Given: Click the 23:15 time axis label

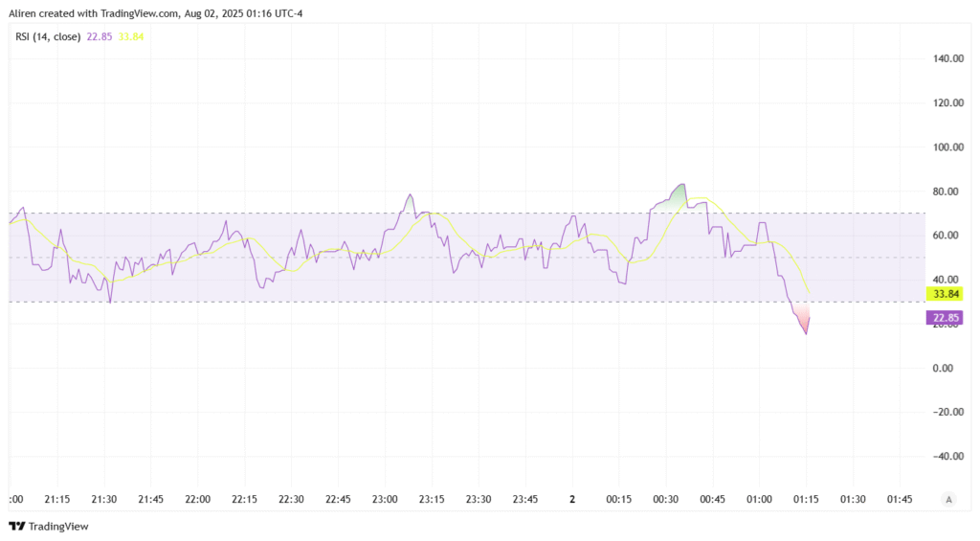Looking at the screenshot, I should tap(432, 499).
